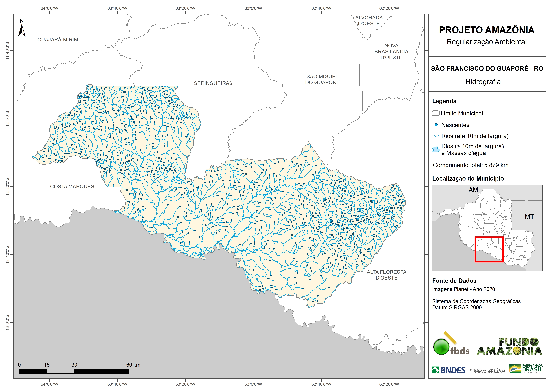Click the Costa Marques municipality label
Screen dimensions: 554x392
coord(72,187)
